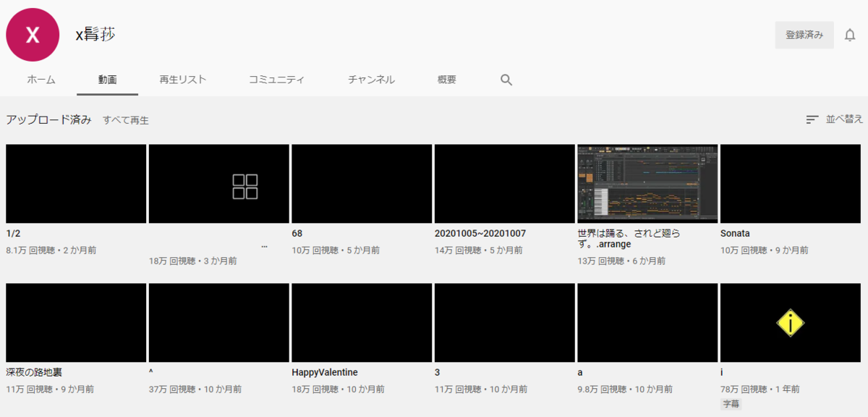Click the video title 68

(x=297, y=234)
